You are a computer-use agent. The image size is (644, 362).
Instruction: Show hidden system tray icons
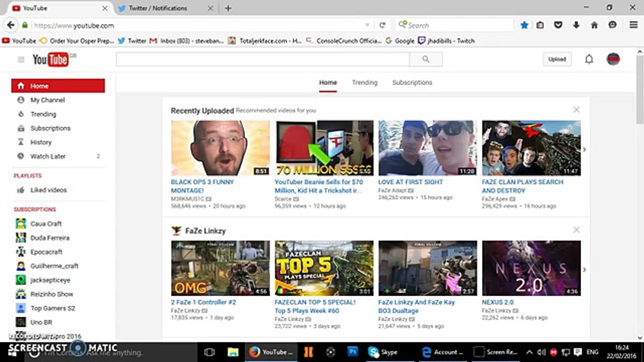[529, 352]
